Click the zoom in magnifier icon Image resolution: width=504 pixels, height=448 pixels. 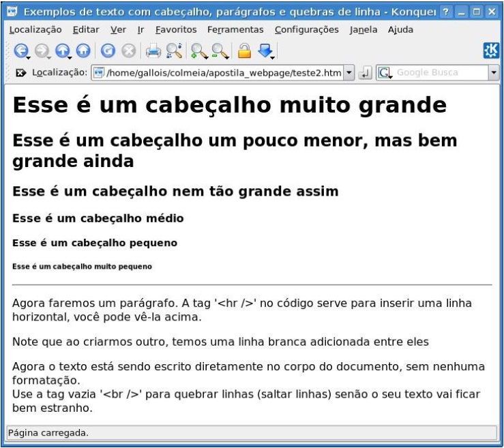(198, 50)
